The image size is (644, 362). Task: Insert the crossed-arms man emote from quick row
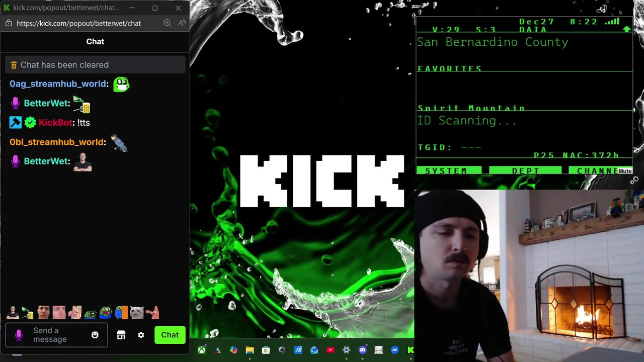pyautogui.click(x=13, y=313)
